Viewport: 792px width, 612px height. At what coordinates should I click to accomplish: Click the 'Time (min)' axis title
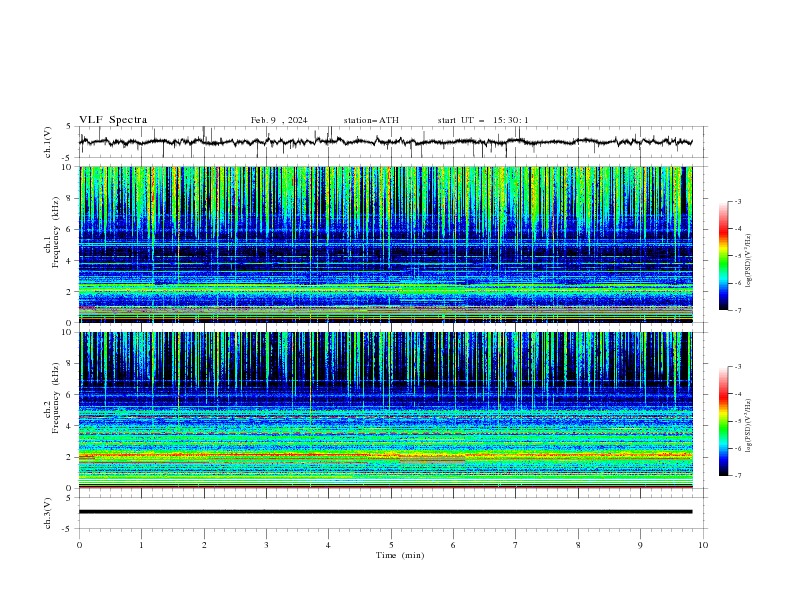[400, 555]
